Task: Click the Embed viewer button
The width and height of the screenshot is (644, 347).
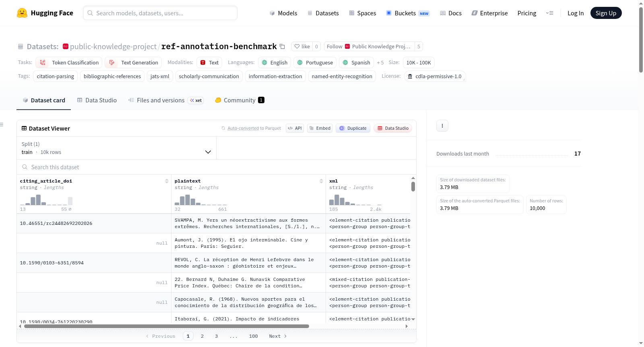Action: [320, 128]
